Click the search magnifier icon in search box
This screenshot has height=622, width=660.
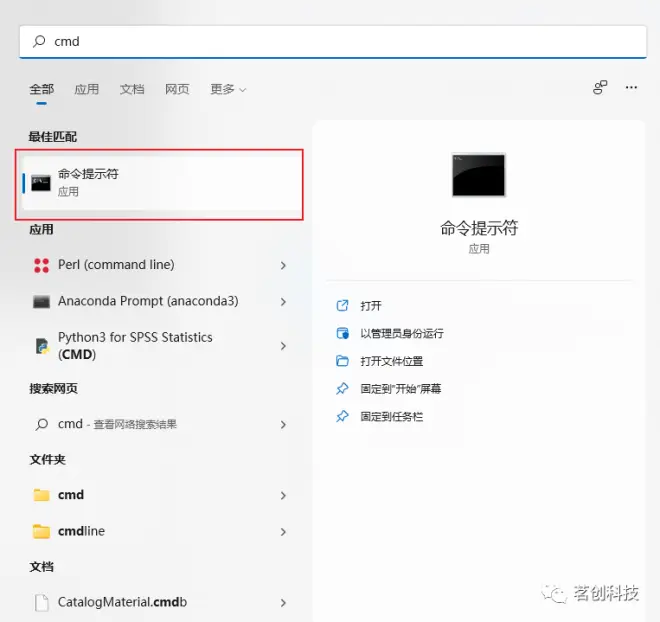tap(39, 41)
